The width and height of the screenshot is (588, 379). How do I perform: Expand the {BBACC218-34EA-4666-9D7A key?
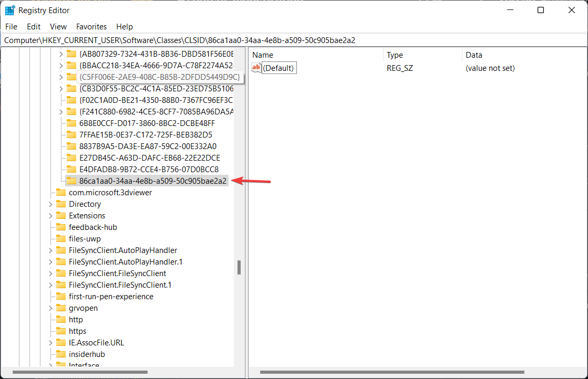click(61, 66)
